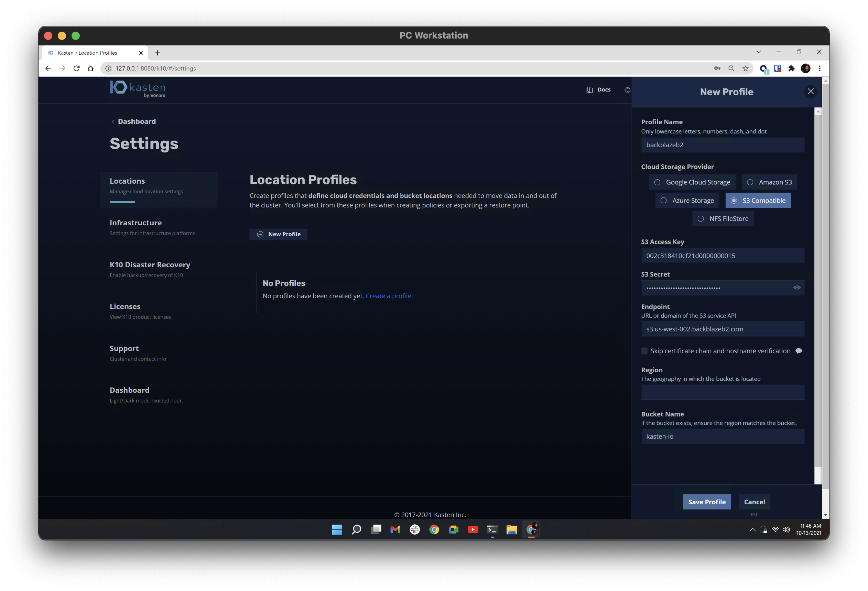The height and width of the screenshot is (591, 868).
Task: Open K10 Disaster Recovery section
Action: (x=150, y=269)
